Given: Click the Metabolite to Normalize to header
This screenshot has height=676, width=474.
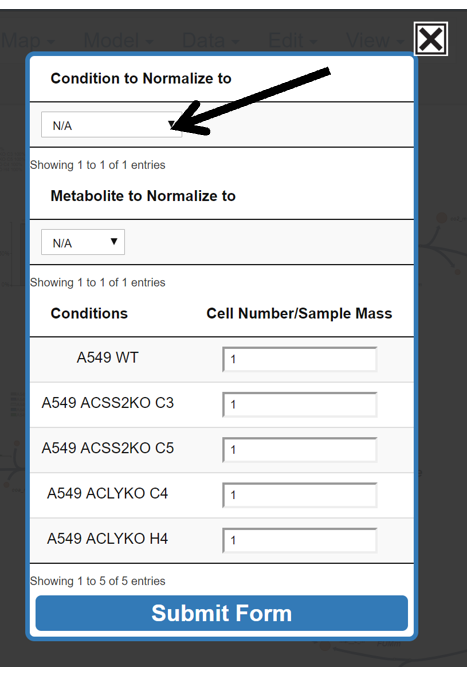Looking at the screenshot, I should (143, 196).
